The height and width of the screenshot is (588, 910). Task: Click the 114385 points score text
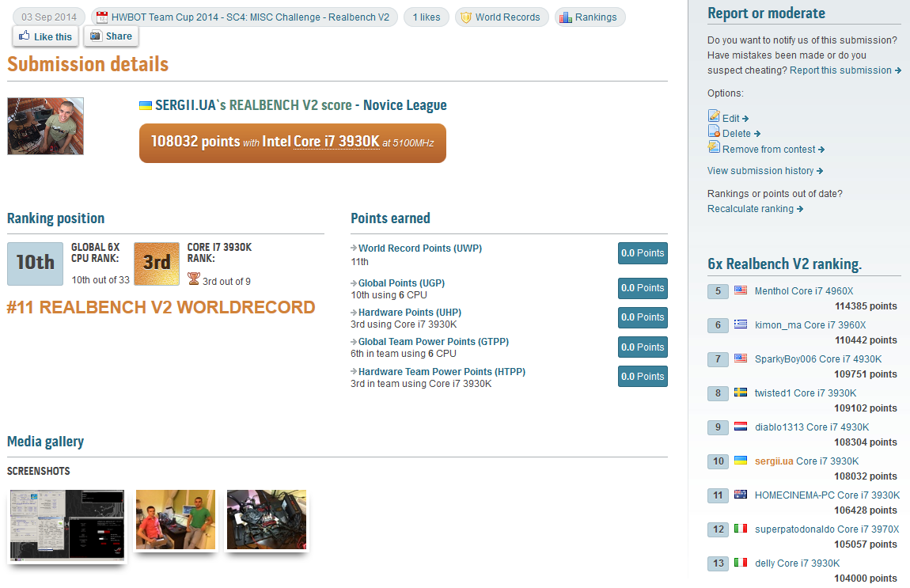[866, 306]
